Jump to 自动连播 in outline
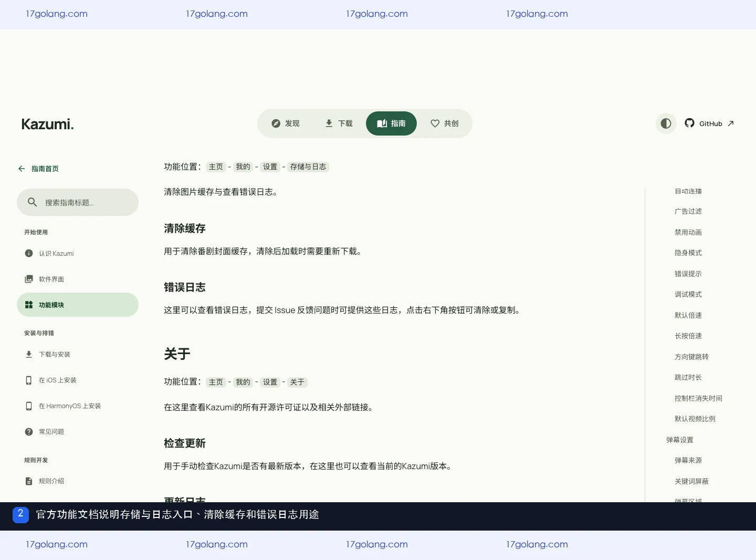 click(x=688, y=191)
